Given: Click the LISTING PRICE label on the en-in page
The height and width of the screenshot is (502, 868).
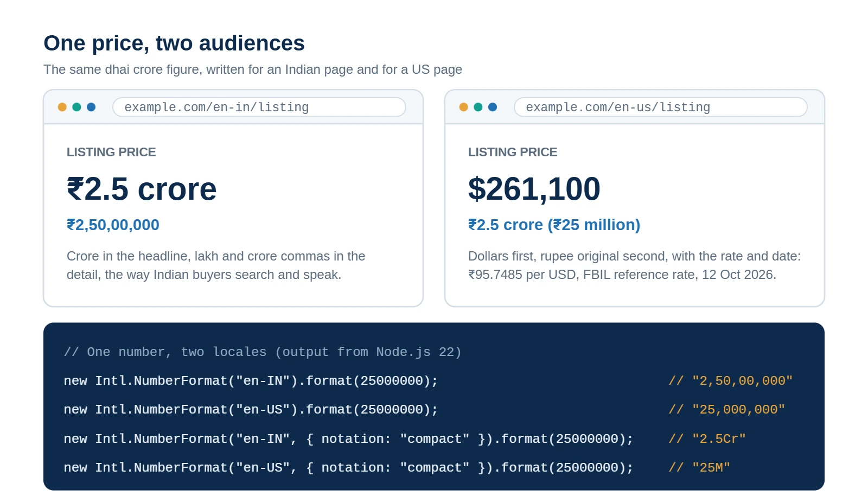Looking at the screenshot, I should (x=111, y=152).
